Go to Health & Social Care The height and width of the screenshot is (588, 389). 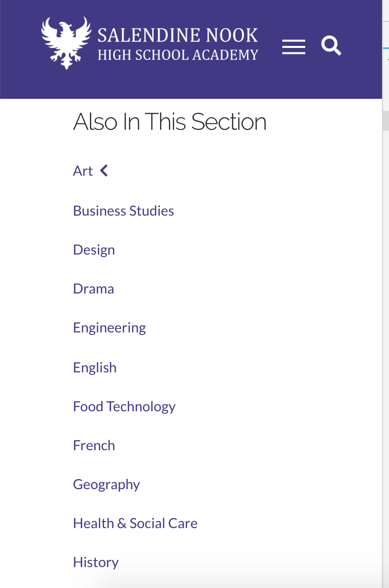(x=135, y=523)
